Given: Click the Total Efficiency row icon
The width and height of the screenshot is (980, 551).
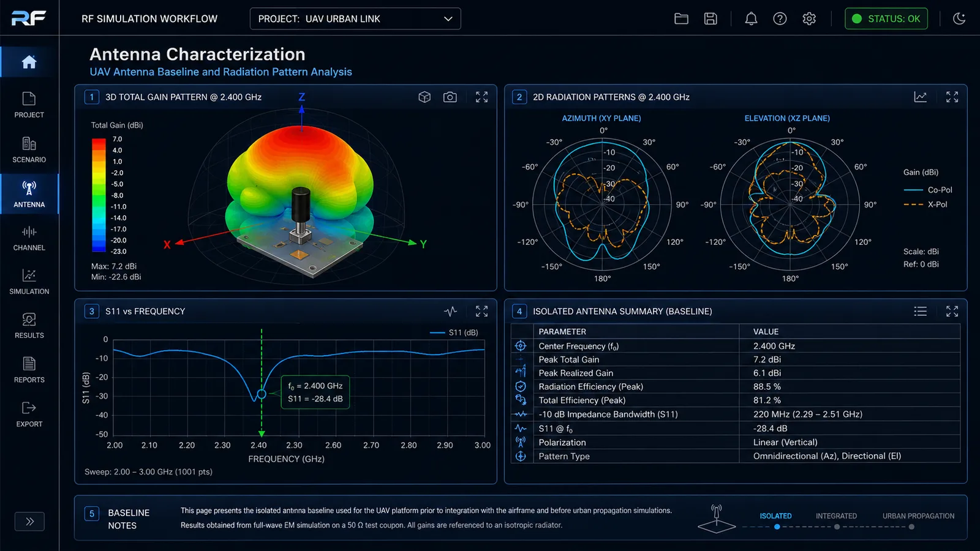Looking at the screenshot, I should coord(521,400).
